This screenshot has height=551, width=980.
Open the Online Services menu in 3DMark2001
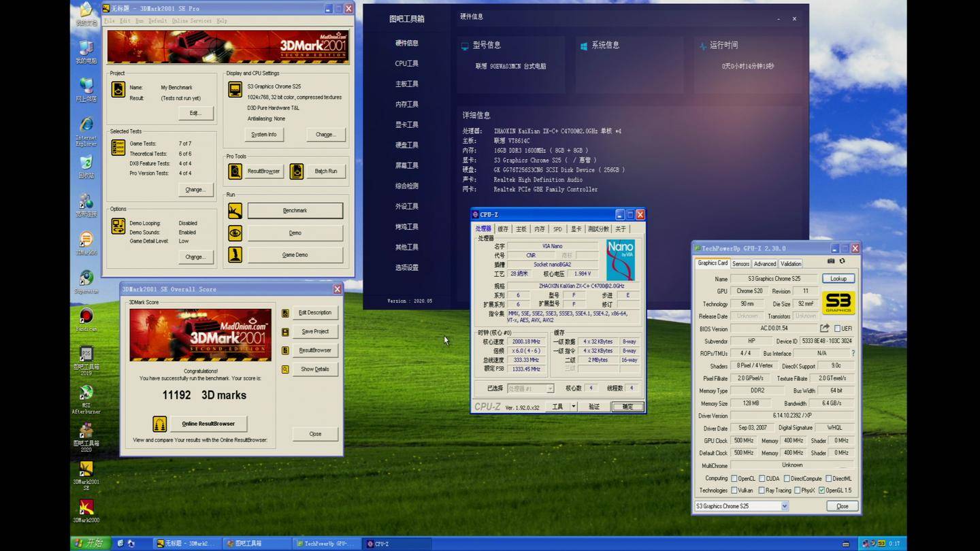tap(191, 21)
